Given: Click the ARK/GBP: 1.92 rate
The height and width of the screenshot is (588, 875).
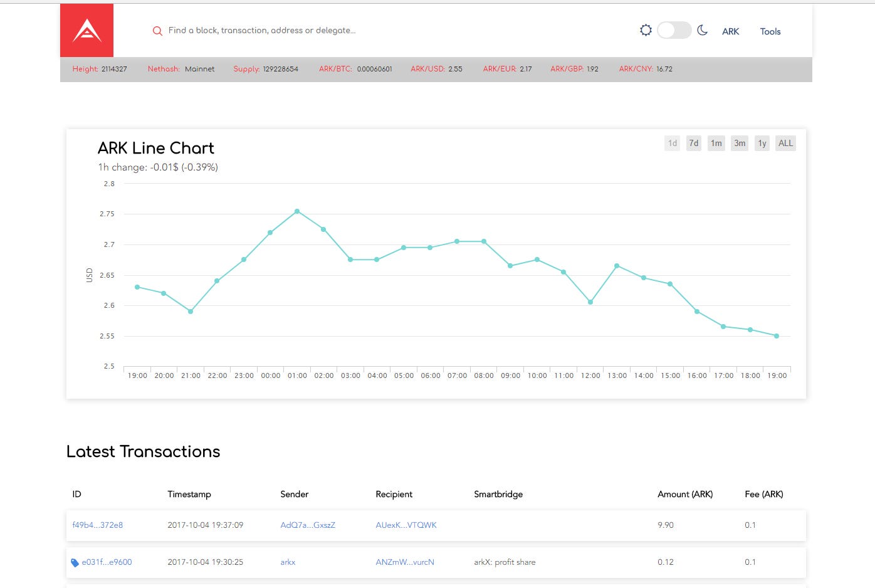Looking at the screenshot, I should (x=574, y=69).
